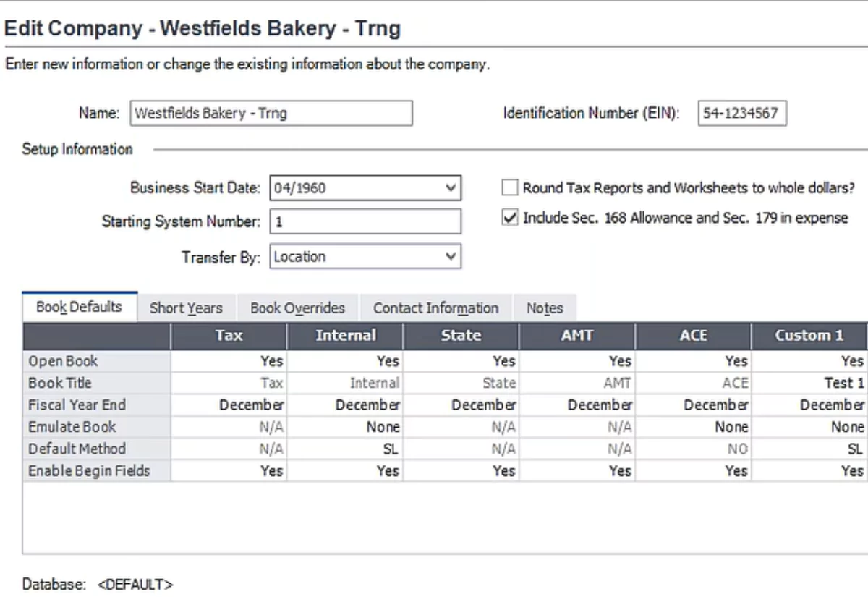Switch to the Short Years tab
Screen dimensions: 868x597
click(186, 308)
